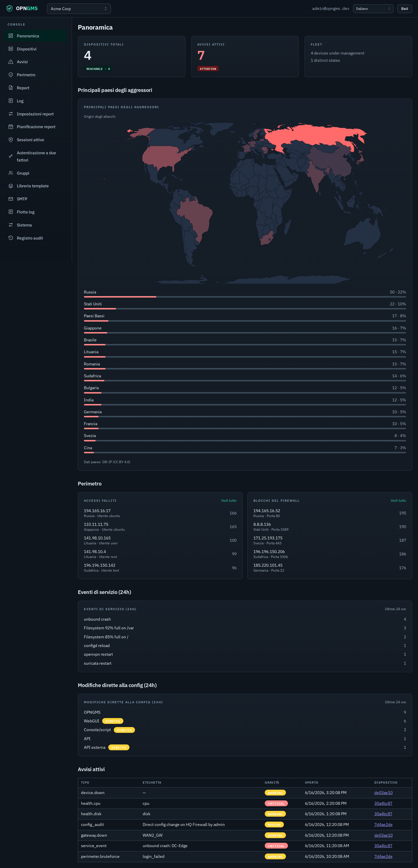Click the suricata restart event row
The width and height of the screenshot is (418, 868).
(245, 663)
